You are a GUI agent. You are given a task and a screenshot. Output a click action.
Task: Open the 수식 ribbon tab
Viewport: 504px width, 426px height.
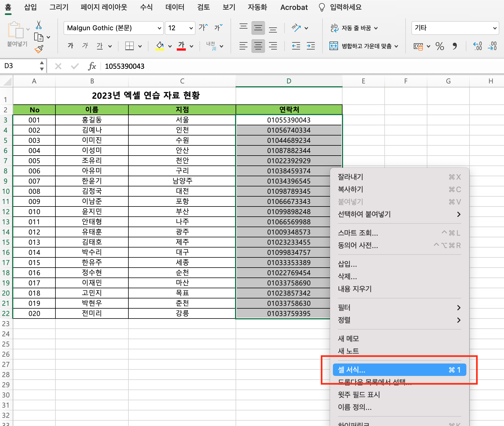146,7
